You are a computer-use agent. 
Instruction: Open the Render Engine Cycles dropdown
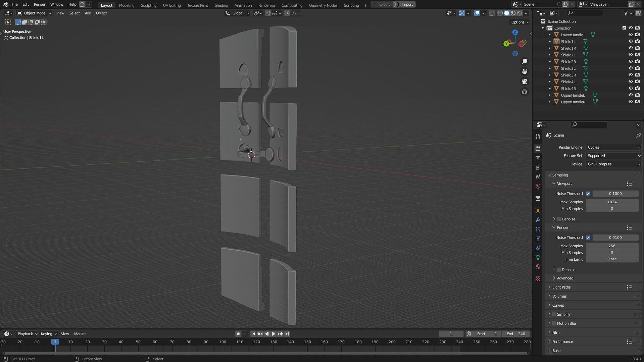pyautogui.click(x=613, y=147)
